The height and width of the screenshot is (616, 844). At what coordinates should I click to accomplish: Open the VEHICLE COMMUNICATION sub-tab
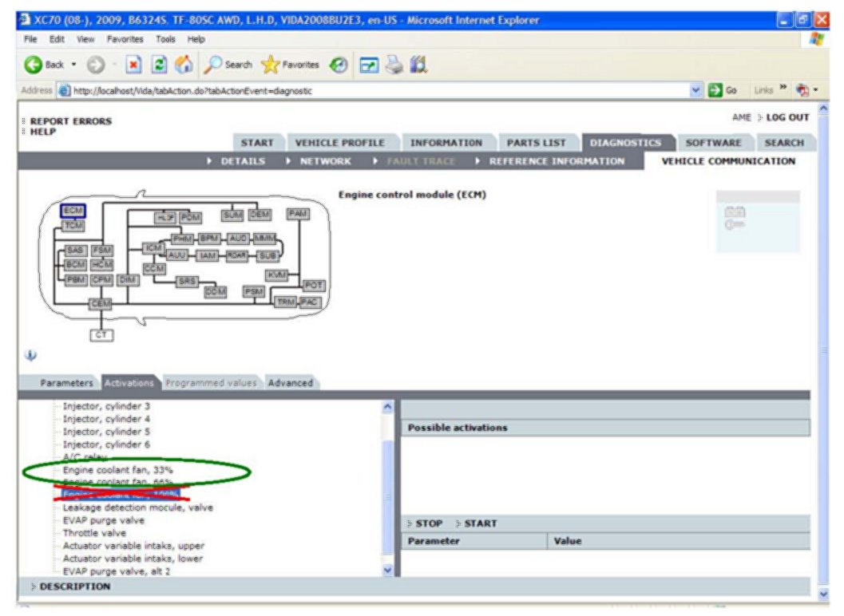click(x=727, y=161)
